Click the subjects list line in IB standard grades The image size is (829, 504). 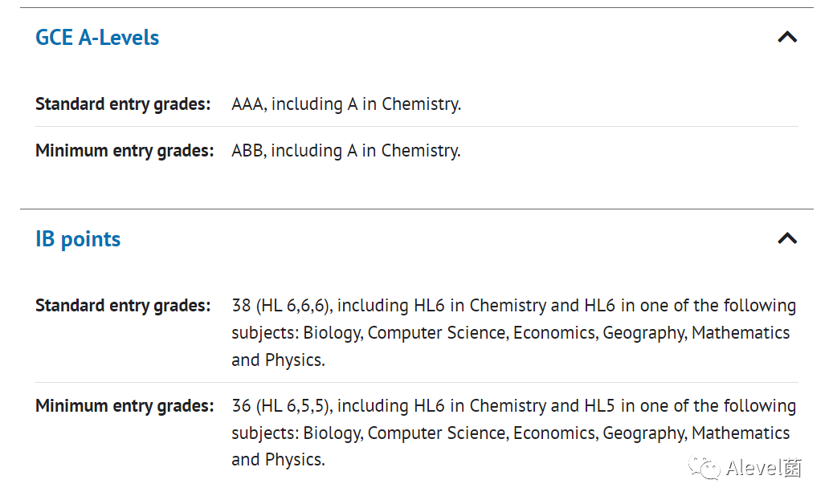point(511,333)
